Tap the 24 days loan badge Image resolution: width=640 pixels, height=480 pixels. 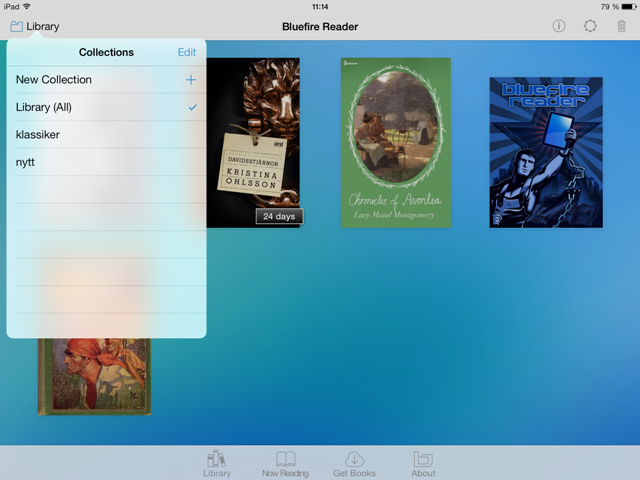pos(279,216)
